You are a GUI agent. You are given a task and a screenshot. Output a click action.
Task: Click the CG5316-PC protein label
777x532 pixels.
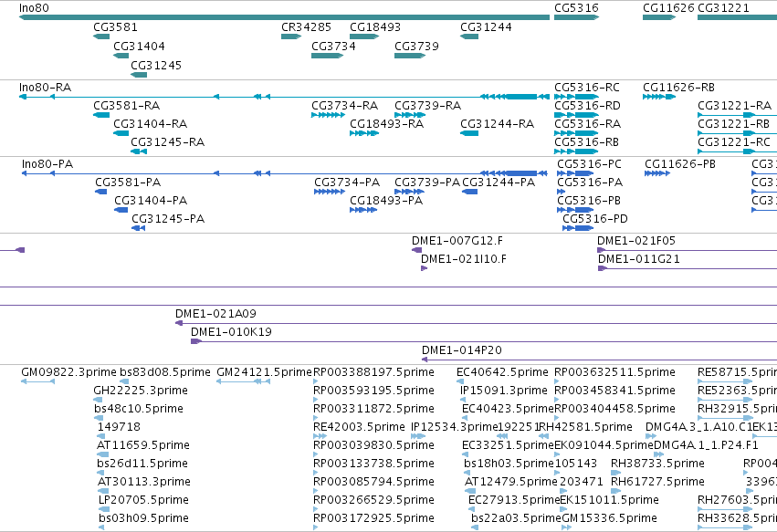tap(589, 164)
